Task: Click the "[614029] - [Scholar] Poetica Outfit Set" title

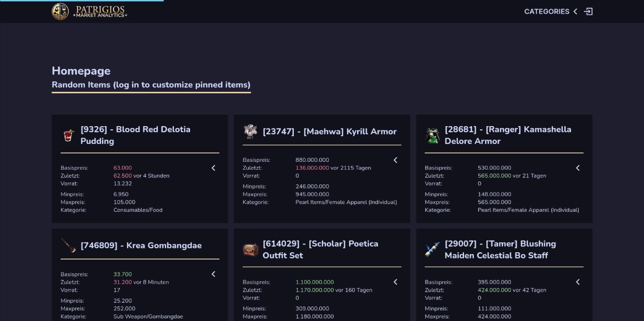Action: tap(320, 249)
